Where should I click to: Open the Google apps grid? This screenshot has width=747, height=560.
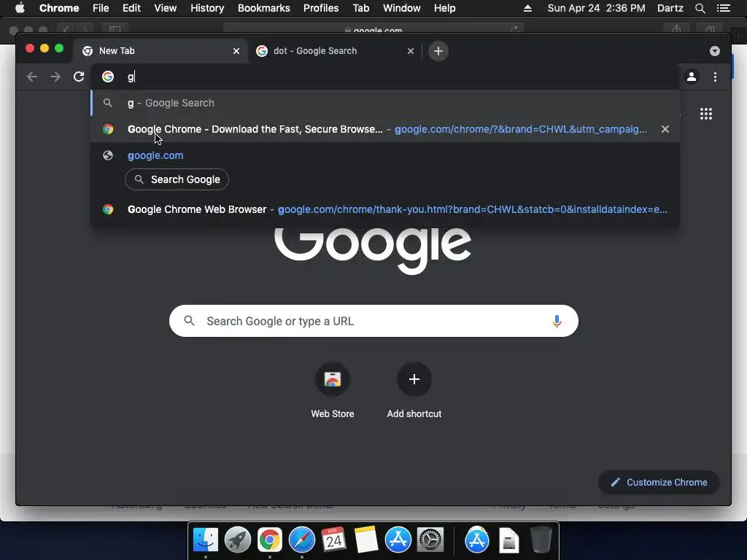click(706, 114)
